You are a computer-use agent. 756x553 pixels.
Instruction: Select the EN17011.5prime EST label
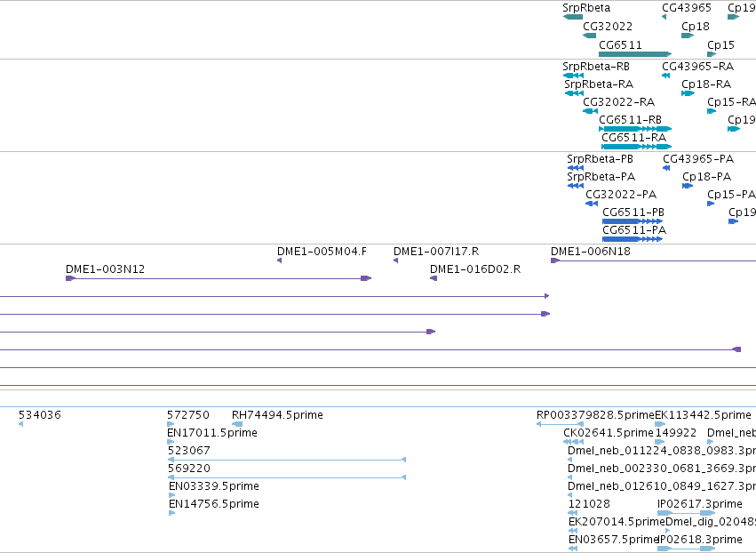[212, 433]
